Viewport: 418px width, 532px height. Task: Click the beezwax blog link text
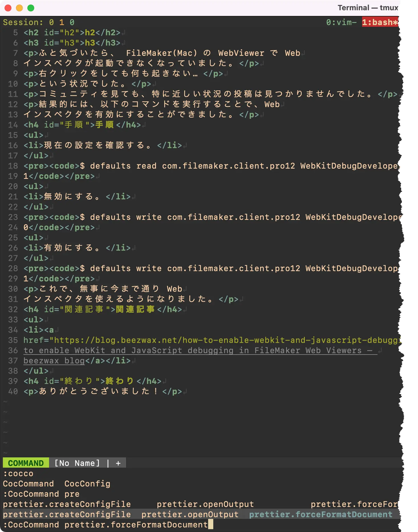[54, 361]
